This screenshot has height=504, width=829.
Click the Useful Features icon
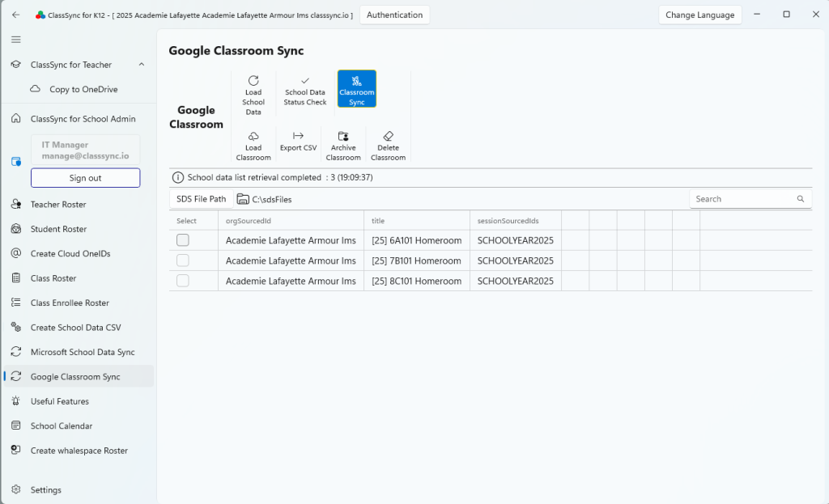(16, 401)
